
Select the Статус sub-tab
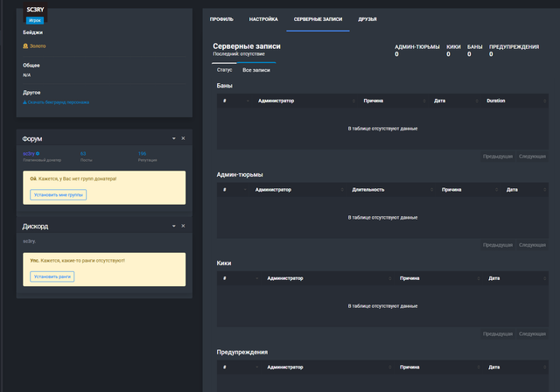(224, 70)
